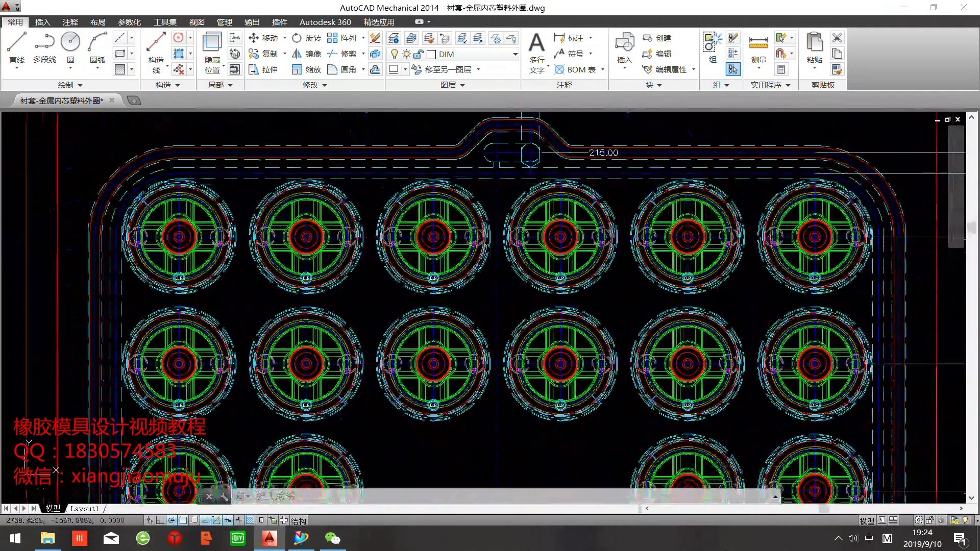
Task: Select the 镜像 (Mirror) tool
Action: pyautogui.click(x=307, y=54)
